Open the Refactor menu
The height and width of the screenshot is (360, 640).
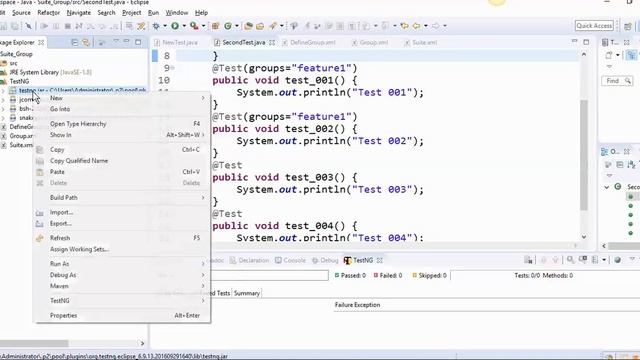pyautogui.click(x=49, y=13)
